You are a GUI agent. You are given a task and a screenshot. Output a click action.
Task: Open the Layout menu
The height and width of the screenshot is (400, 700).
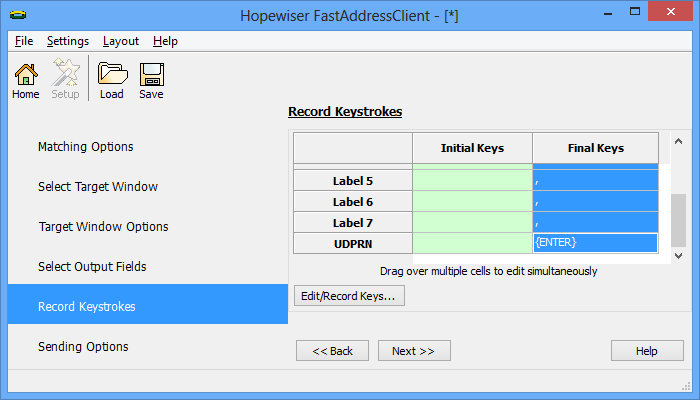tap(121, 41)
